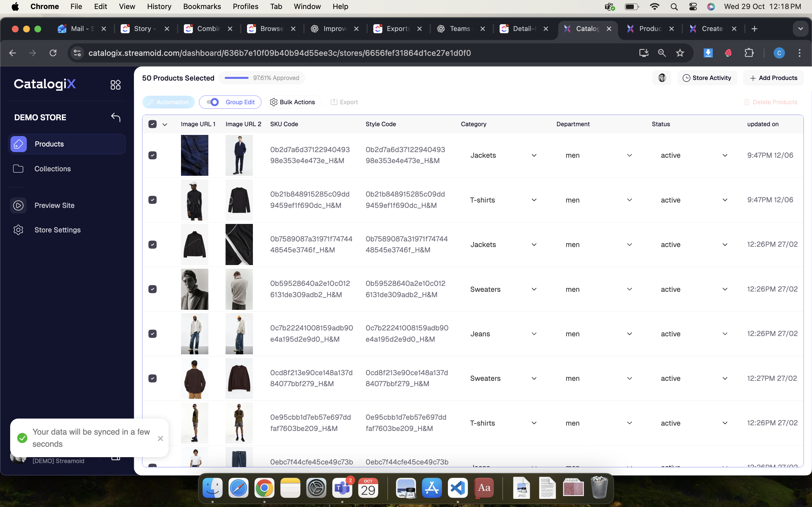Open Status dropdown for first product row
Image resolution: width=812 pixels, height=507 pixels.
[725, 155]
